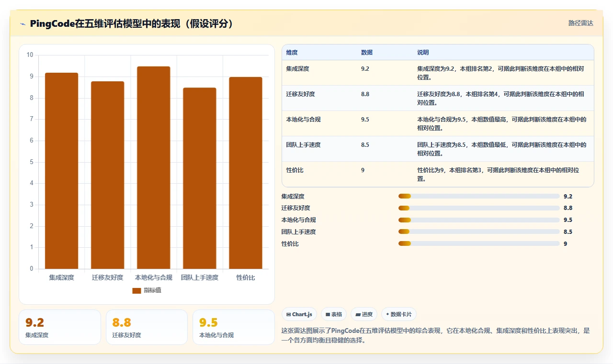Click the PingCode五维评估模型 card title

click(x=132, y=23)
